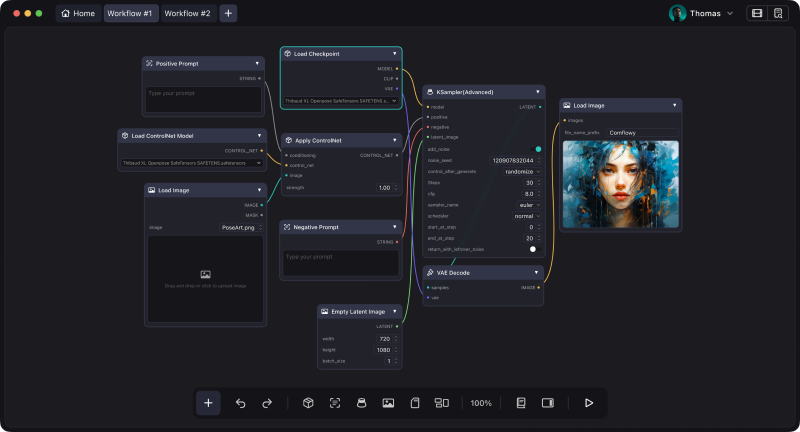This screenshot has height=432, width=800.
Task: Click the image icon of PoseArt.png Load Image node
Action: pos(152,190)
